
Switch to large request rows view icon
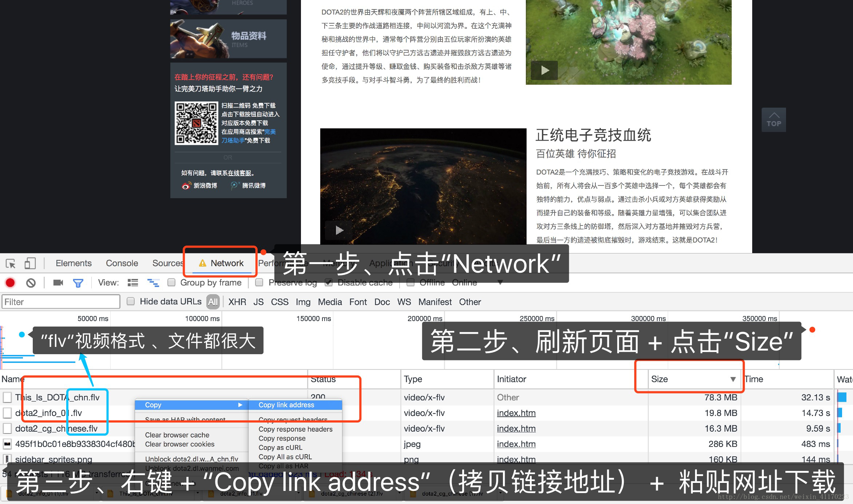tap(133, 283)
